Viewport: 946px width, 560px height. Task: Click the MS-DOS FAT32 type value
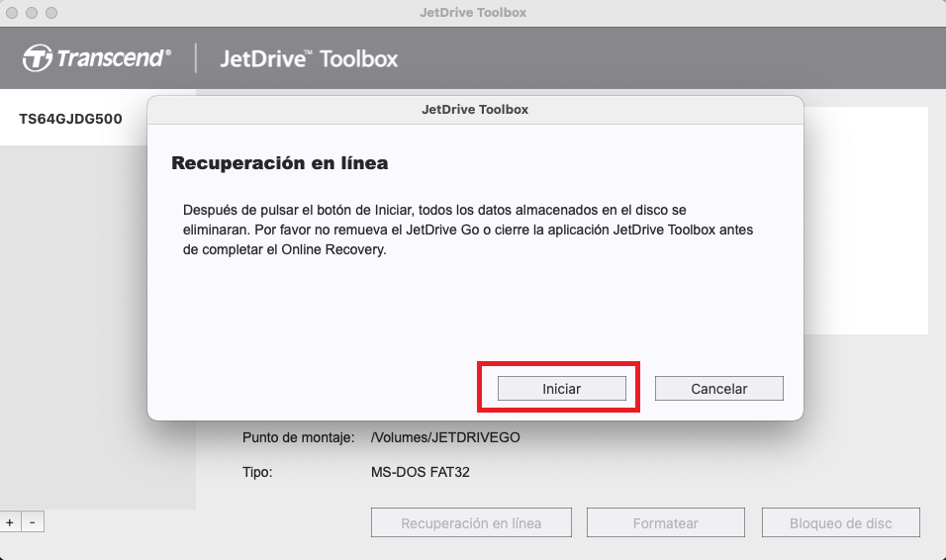click(x=420, y=472)
